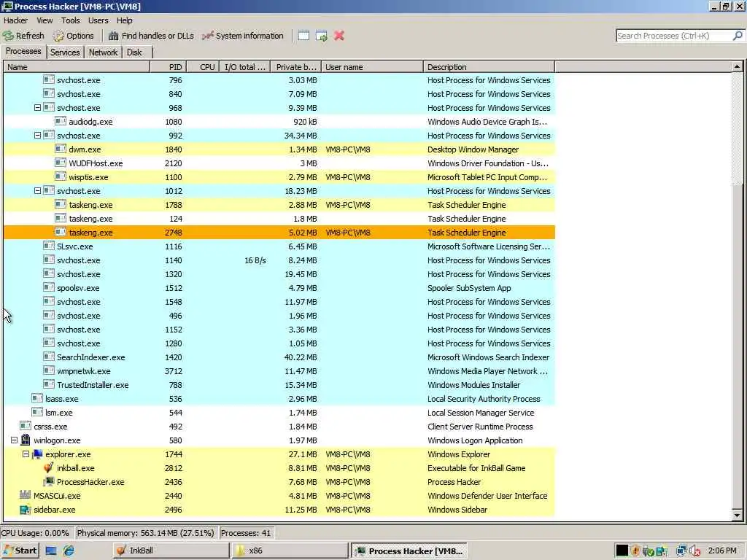Click the sidebar.exe process icon
The height and width of the screenshot is (560, 747).
(x=26, y=509)
